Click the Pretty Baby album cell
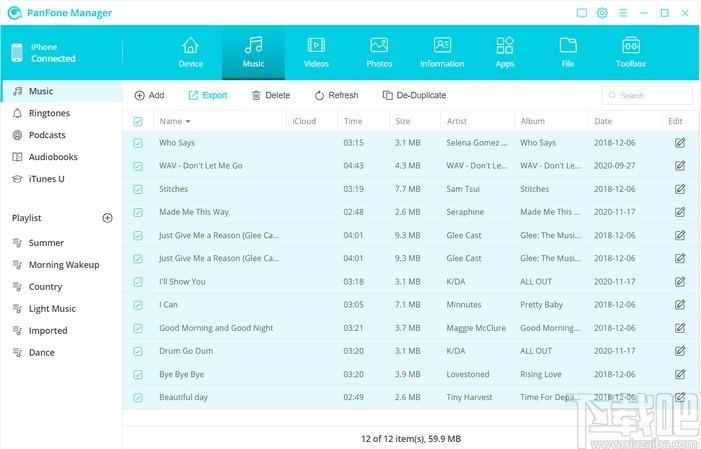 (x=541, y=305)
